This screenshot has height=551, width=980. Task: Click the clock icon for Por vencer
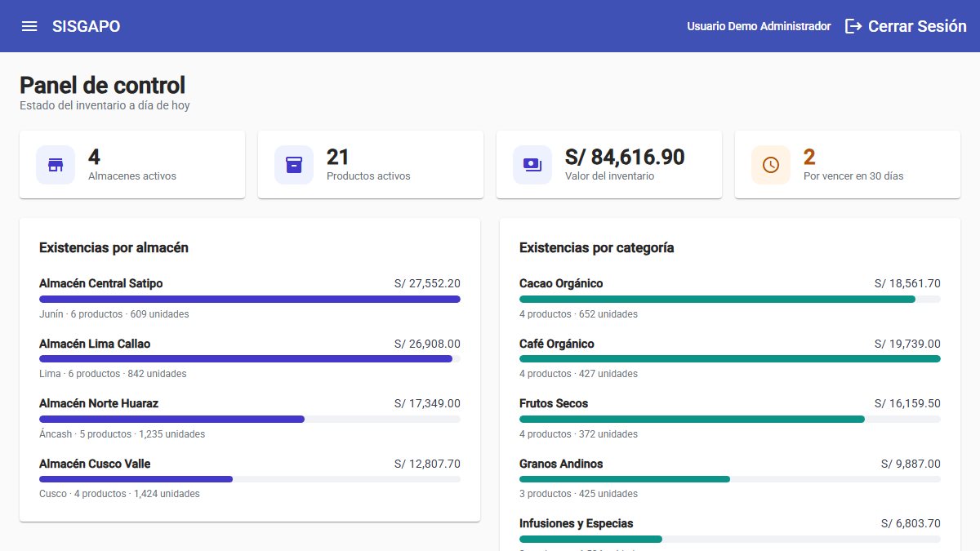(771, 165)
